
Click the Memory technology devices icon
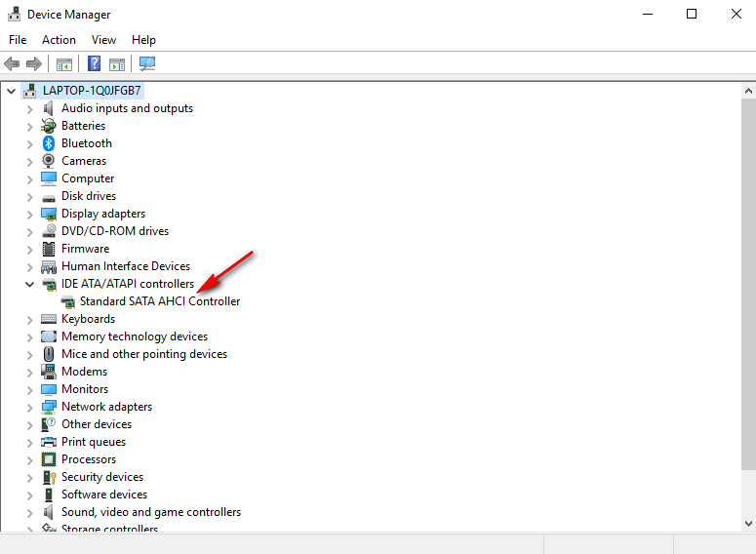(48, 336)
